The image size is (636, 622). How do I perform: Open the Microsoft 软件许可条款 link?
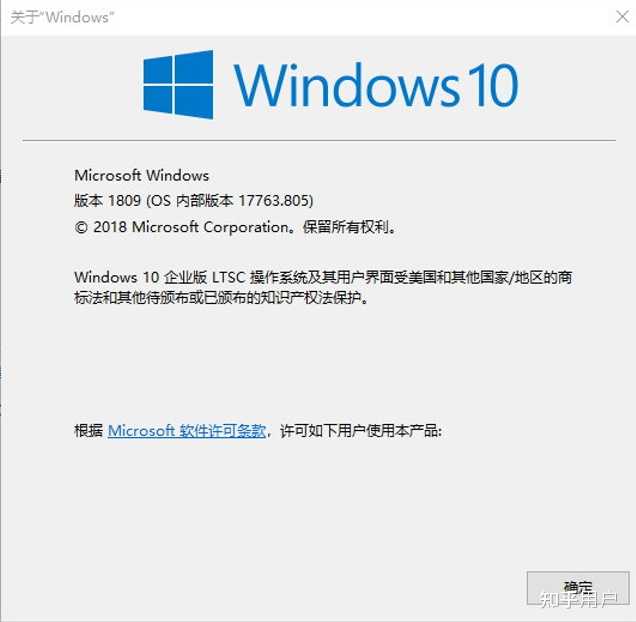click(x=187, y=430)
